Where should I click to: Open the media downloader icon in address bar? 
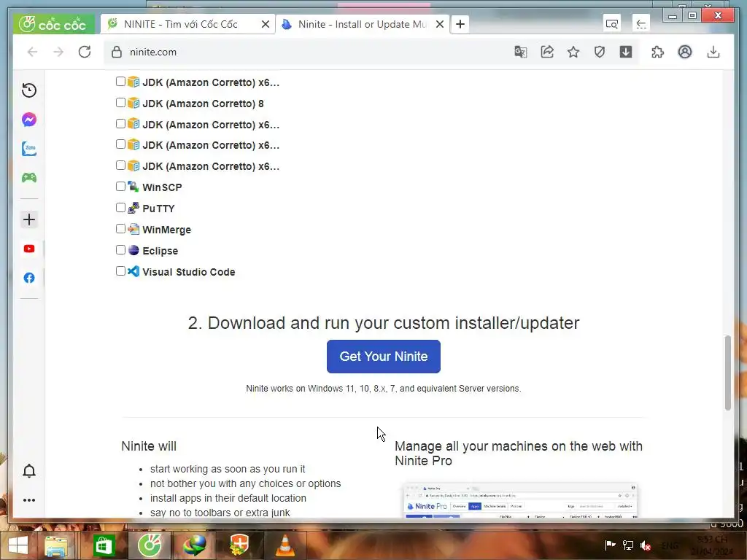click(625, 52)
